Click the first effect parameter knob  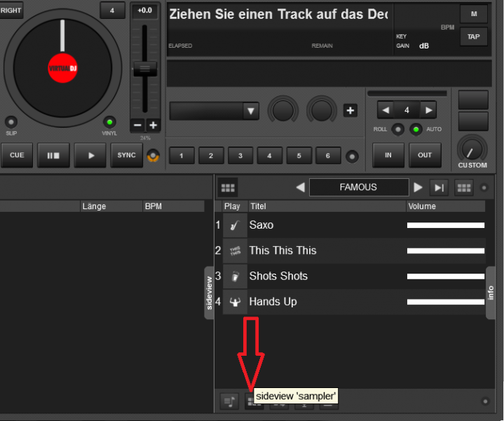283,110
